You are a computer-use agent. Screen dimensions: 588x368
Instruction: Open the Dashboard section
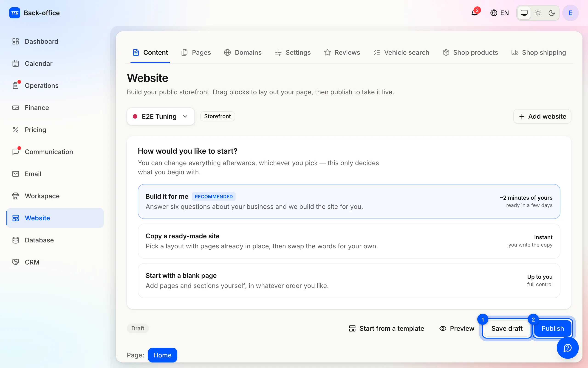point(55,41)
